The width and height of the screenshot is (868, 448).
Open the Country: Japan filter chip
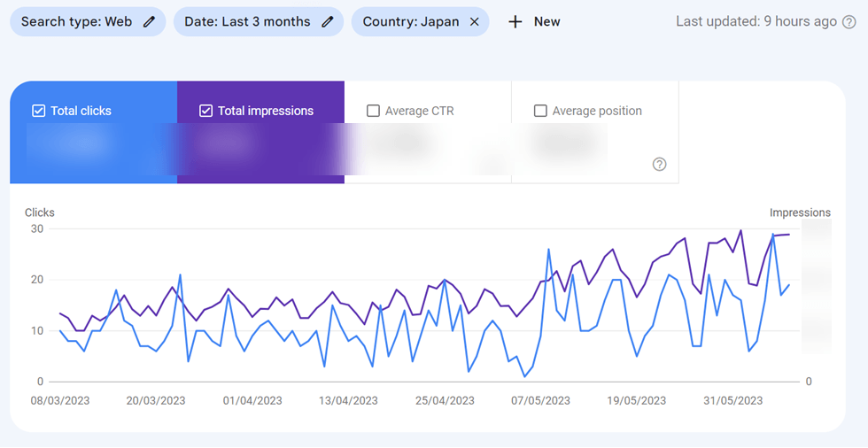click(420, 21)
